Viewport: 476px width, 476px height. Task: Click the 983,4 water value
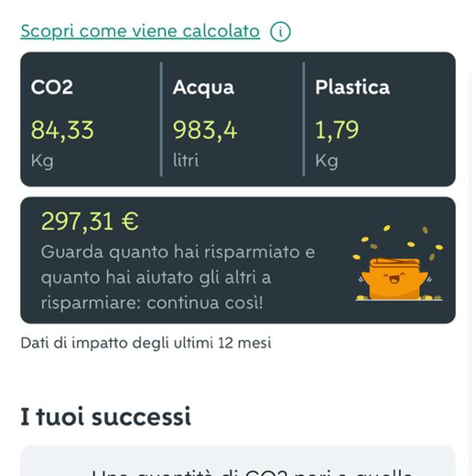click(205, 130)
